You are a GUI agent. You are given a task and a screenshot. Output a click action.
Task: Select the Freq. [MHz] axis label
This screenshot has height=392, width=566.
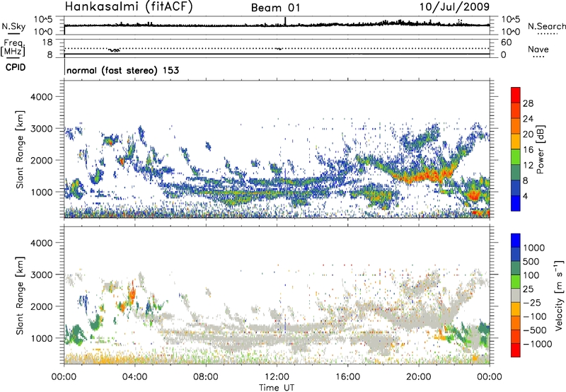[x=13, y=47]
